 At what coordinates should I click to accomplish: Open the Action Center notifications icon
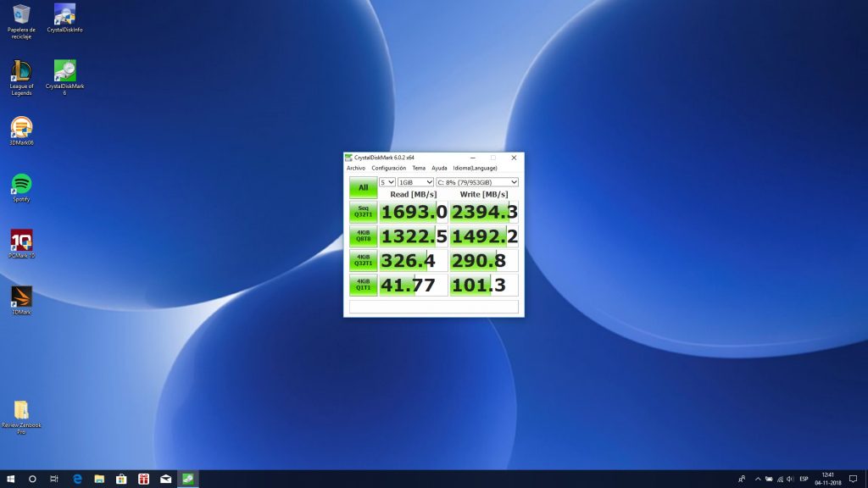tap(853, 479)
